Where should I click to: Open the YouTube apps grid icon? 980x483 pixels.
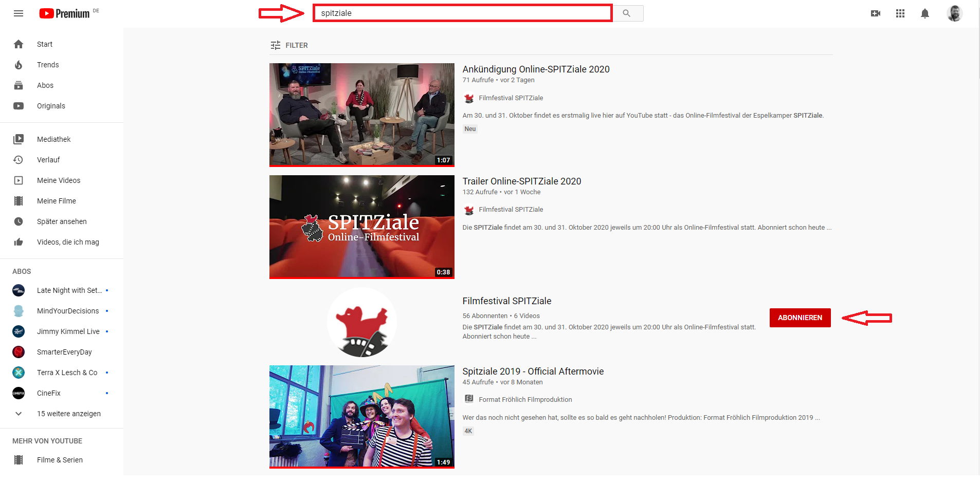[x=900, y=13]
